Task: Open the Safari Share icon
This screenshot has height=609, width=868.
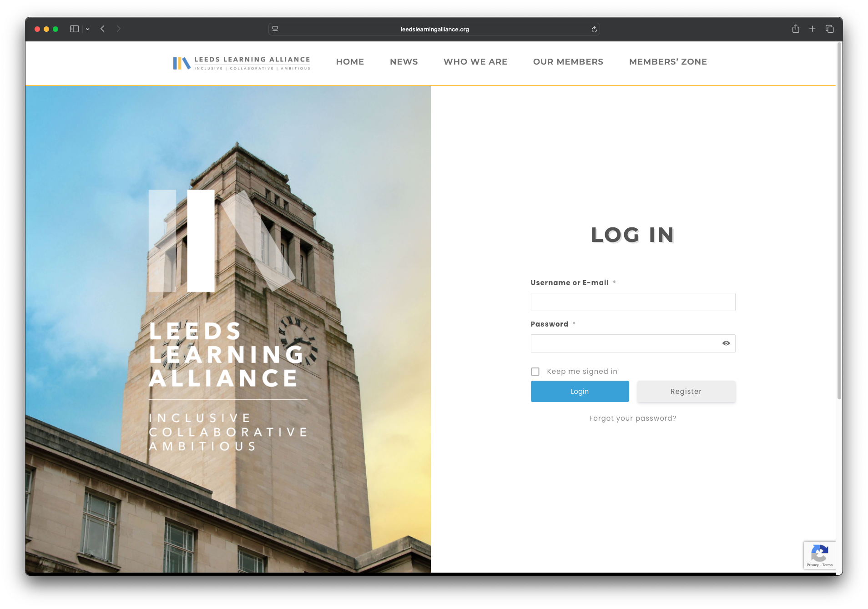Action: (796, 29)
